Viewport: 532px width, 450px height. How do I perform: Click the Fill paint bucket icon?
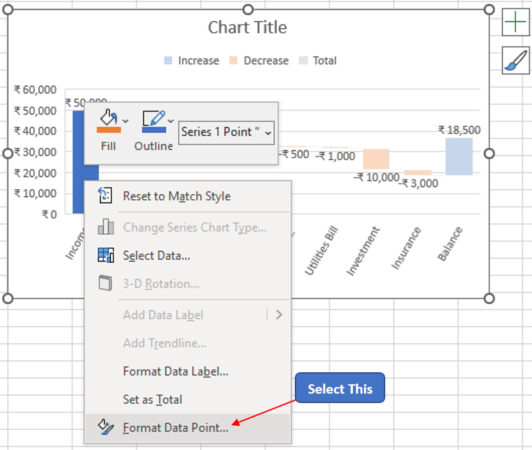108,117
